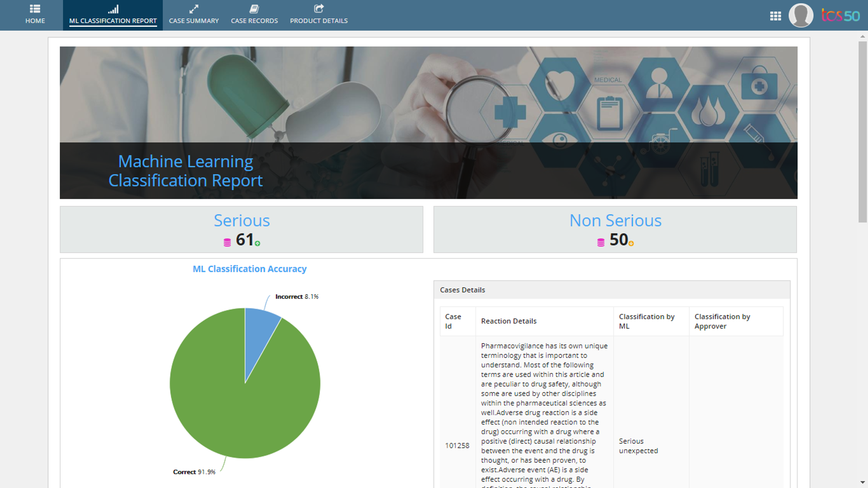
Task: Click the page scrollbar down arrow
Action: 862,482
